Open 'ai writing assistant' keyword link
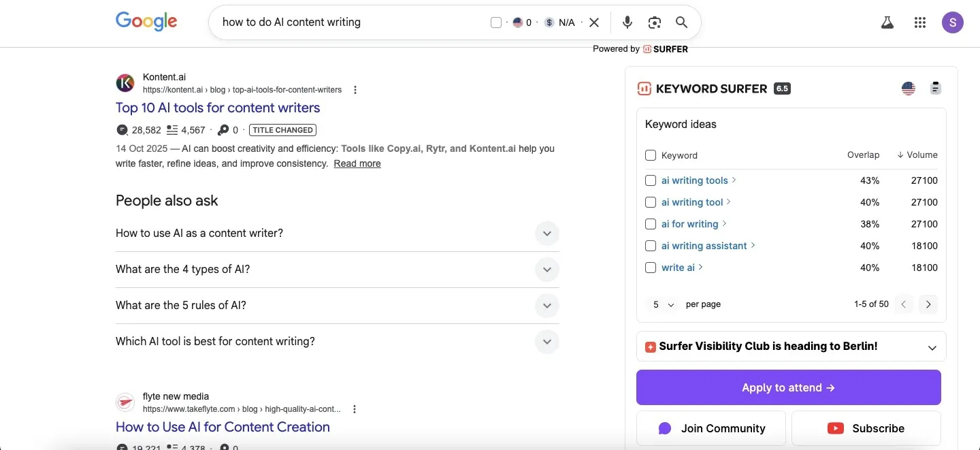 pos(704,246)
